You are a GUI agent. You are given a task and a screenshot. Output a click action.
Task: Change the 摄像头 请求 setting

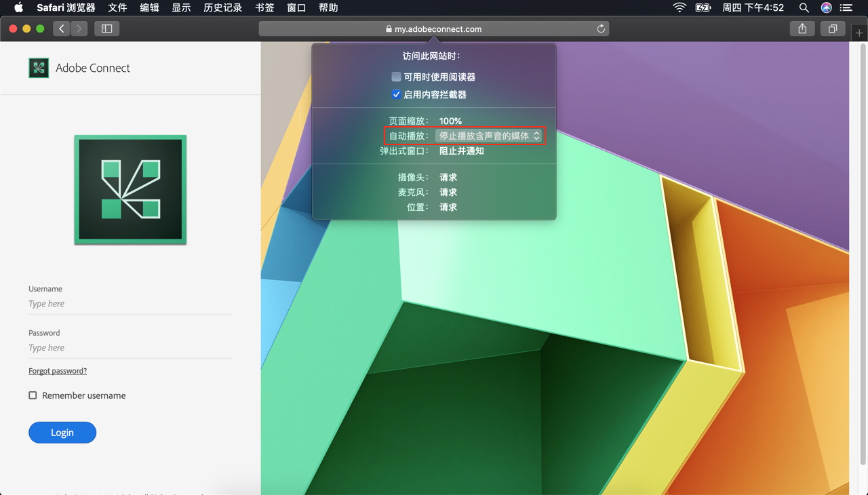(448, 177)
